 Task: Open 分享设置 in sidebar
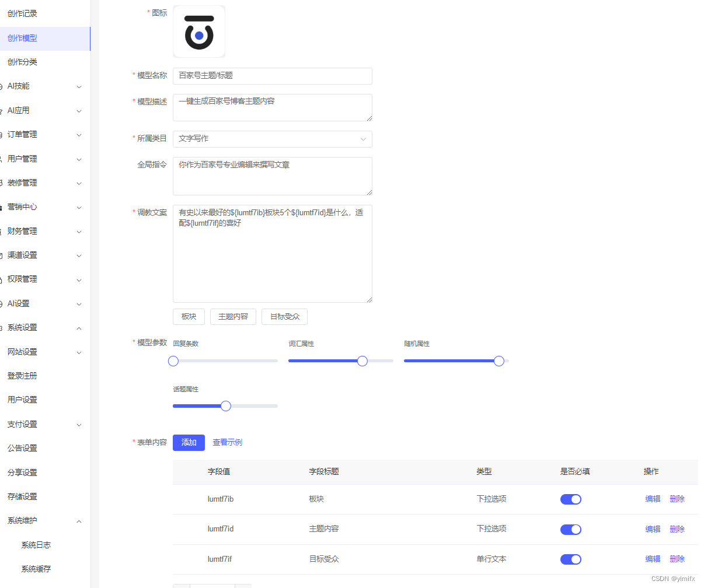(22, 473)
